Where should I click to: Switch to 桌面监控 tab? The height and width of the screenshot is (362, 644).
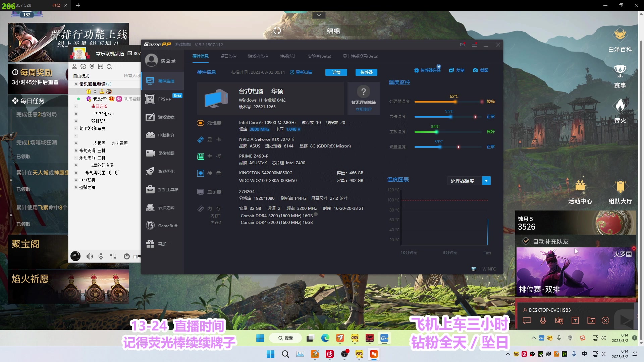(x=228, y=56)
